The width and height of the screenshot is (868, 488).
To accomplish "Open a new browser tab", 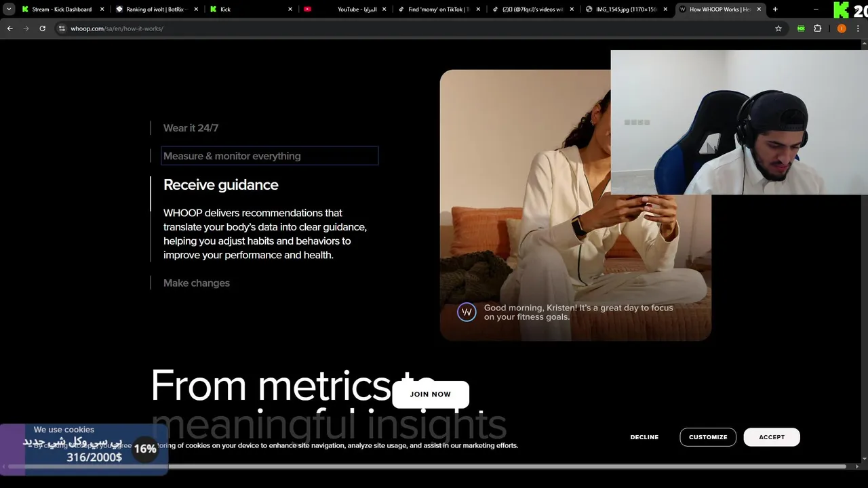I will (x=775, y=9).
